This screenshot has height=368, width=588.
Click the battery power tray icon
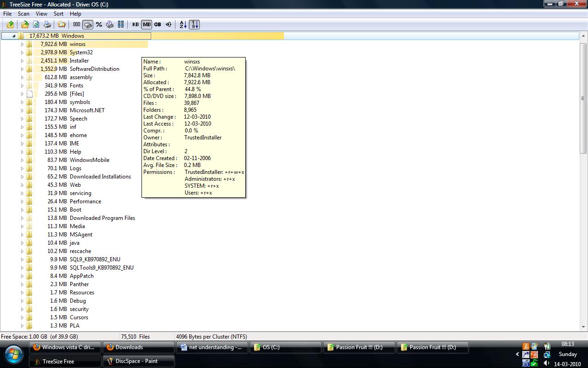(x=547, y=346)
